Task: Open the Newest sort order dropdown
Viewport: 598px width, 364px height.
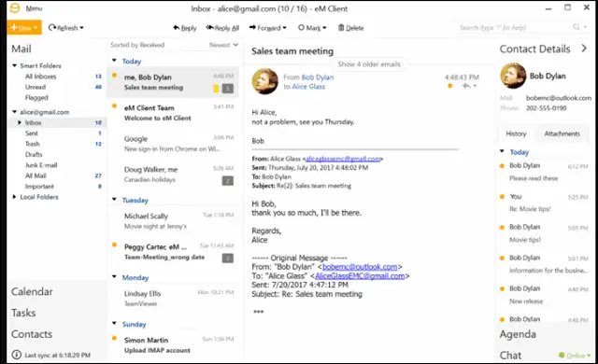Action: [x=223, y=45]
